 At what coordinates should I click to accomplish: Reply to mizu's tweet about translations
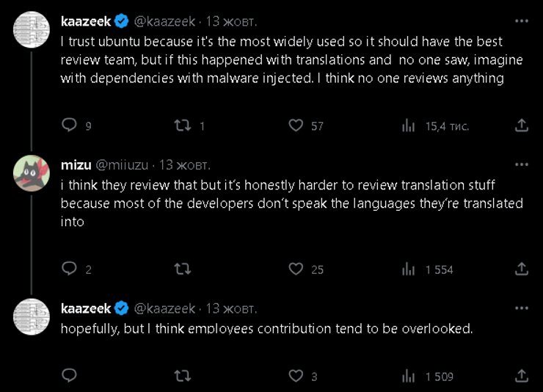[70, 269]
